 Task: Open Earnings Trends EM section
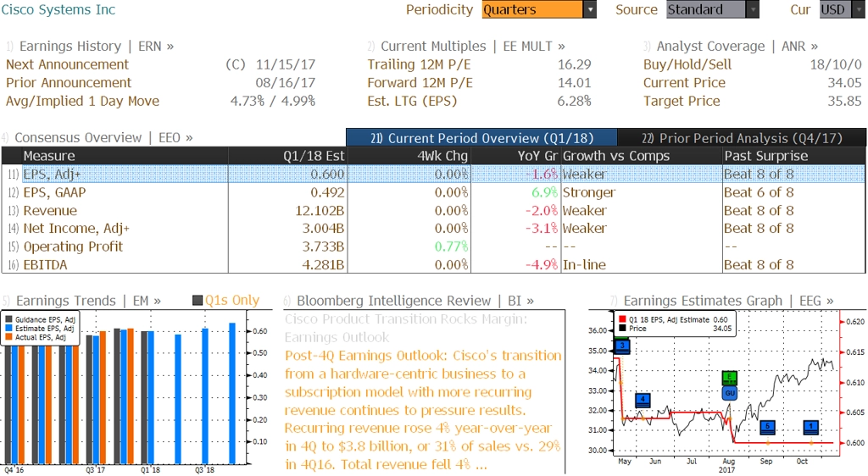tap(88, 300)
